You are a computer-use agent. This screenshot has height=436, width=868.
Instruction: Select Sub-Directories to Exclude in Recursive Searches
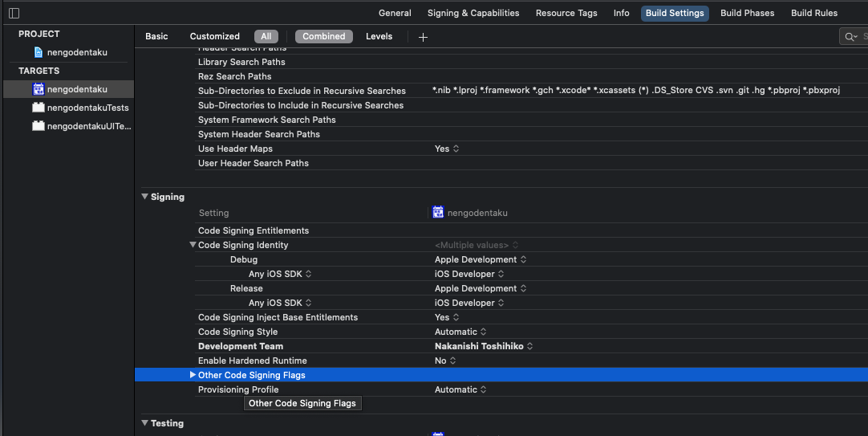pyautogui.click(x=302, y=91)
